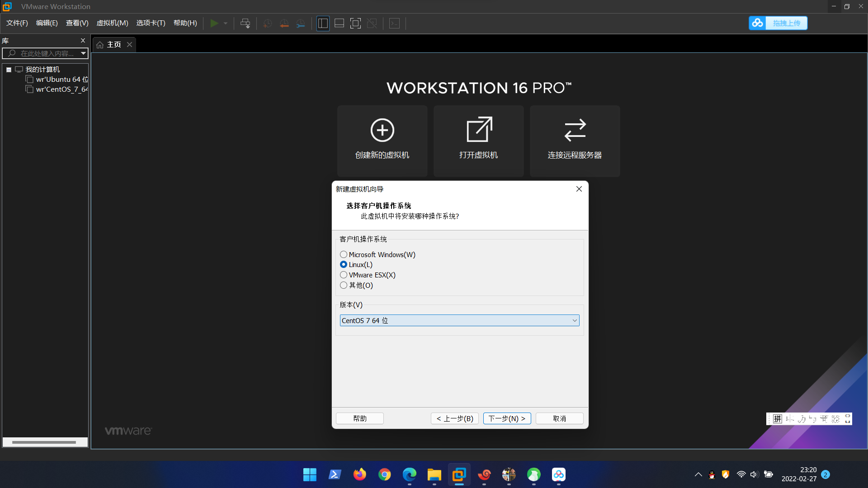
Task: Click the green power on play icon
Action: (x=214, y=23)
